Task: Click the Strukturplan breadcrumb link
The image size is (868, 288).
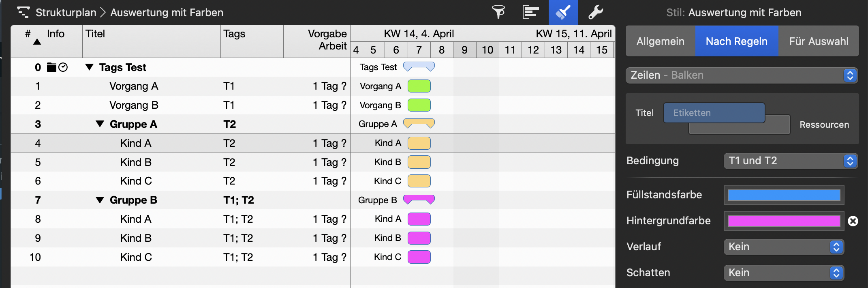Action: pyautogui.click(x=66, y=13)
